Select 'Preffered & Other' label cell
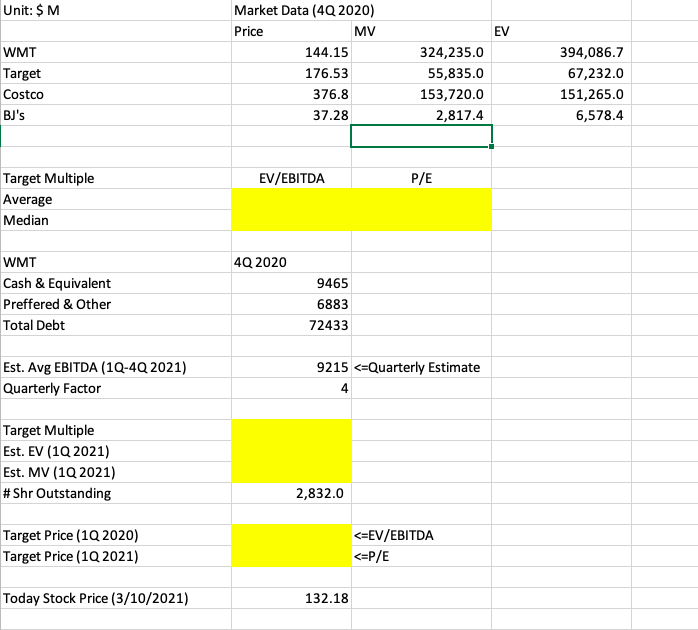The image size is (698, 630). (x=116, y=304)
